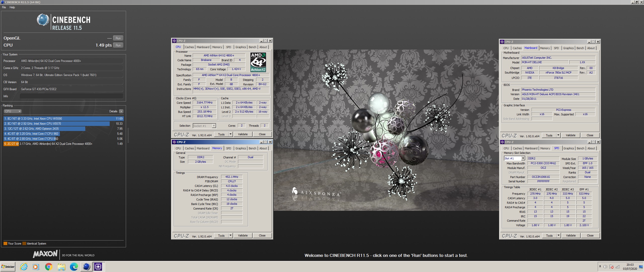Show hidden tray icons arrow
This screenshot has width=644, height=272.
[x=600, y=266]
